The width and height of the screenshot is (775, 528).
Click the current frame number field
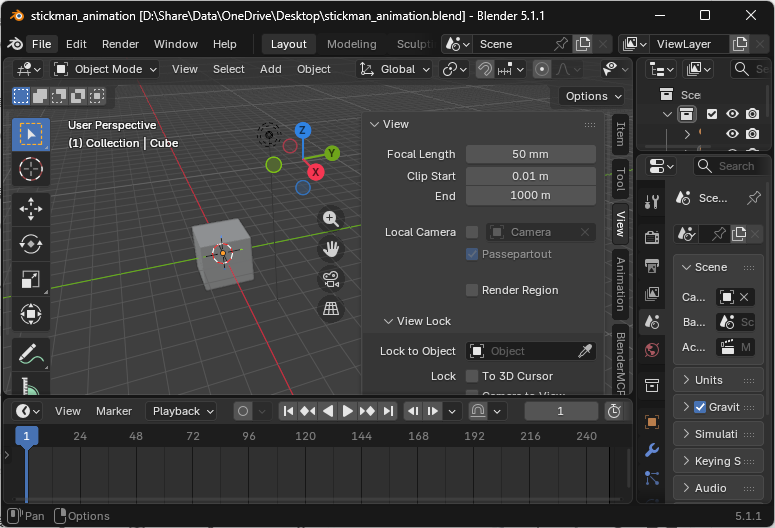[x=560, y=411]
